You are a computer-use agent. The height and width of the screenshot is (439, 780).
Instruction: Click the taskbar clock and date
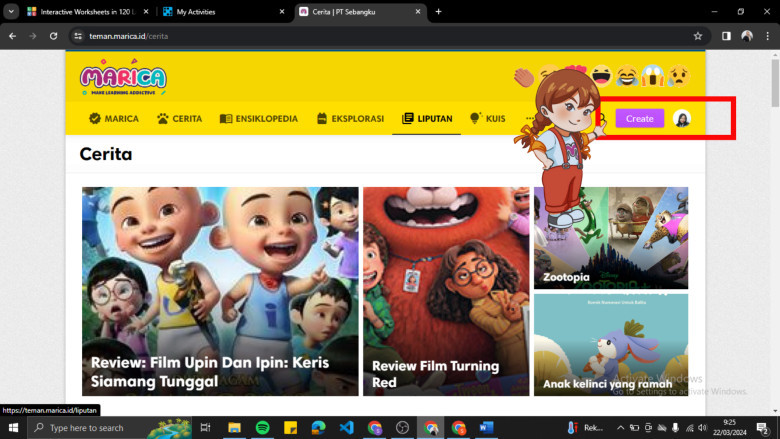pyautogui.click(x=729, y=428)
